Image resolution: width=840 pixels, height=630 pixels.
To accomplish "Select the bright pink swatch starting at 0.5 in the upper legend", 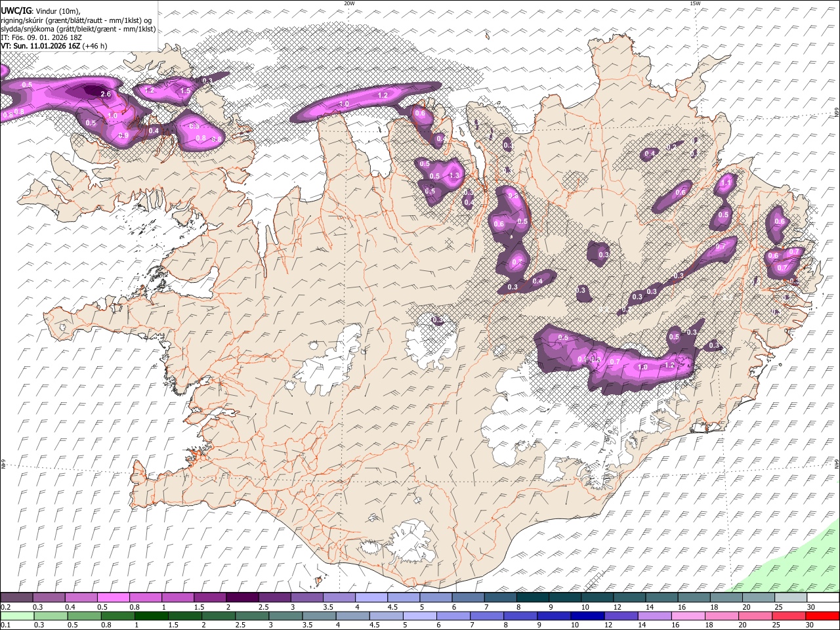I will [x=113, y=598].
